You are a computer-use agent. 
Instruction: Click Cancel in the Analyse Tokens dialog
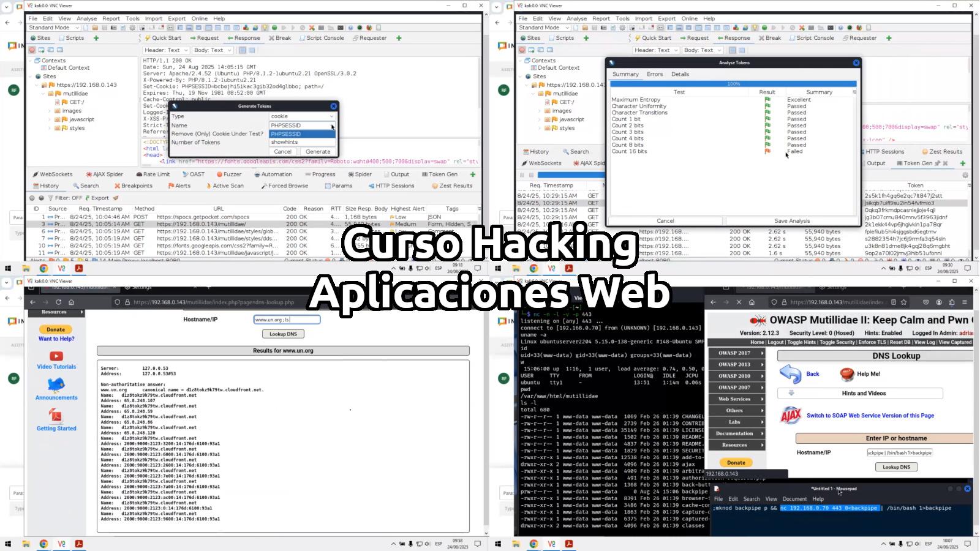(x=665, y=221)
